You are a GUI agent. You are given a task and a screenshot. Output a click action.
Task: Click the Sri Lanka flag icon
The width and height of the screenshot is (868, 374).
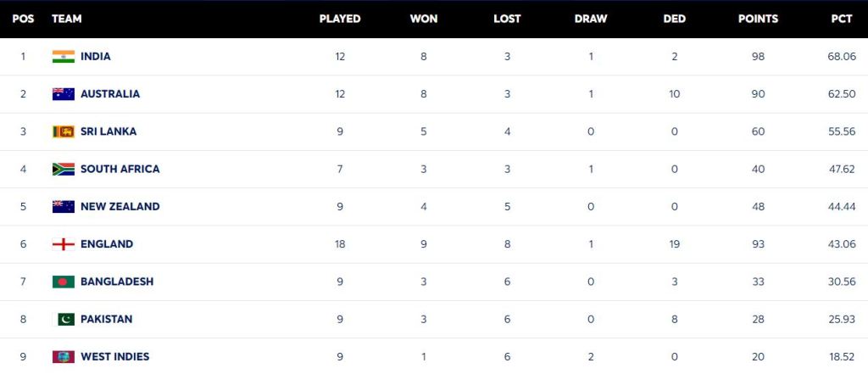coord(63,131)
